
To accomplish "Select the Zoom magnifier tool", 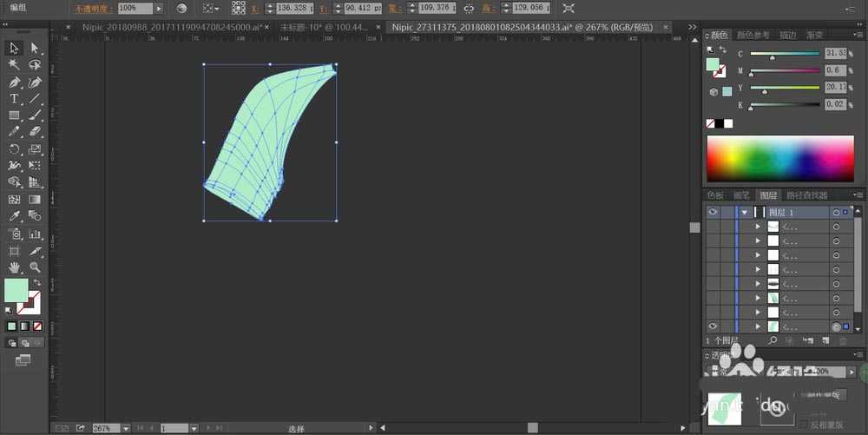I will (x=35, y=267).
